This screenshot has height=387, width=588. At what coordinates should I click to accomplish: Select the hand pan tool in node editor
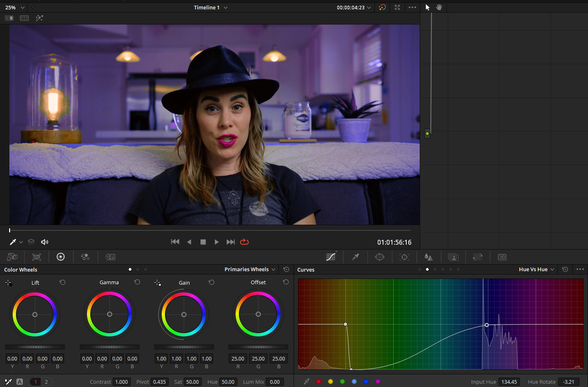coord(440,7)
